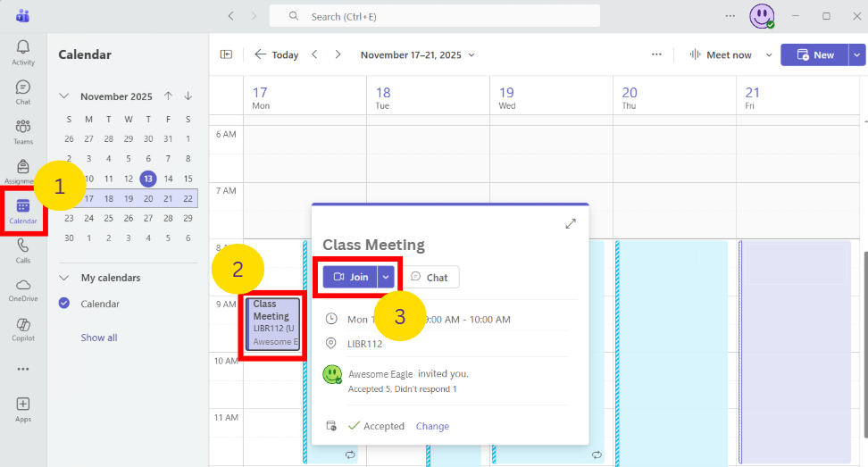The height and width of the screenshot is (467, 868).
Task: Open the Join options dropdown arrow
Action: click(386, 277)
